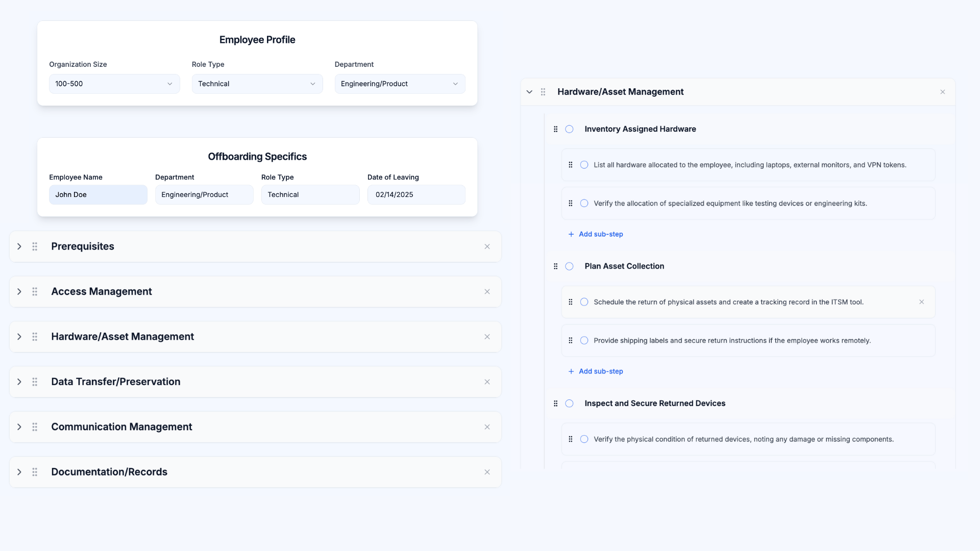Expand the Prerequisites section
Image resolution: width=980 pixels, height=551 pixels.
point(19,246)
